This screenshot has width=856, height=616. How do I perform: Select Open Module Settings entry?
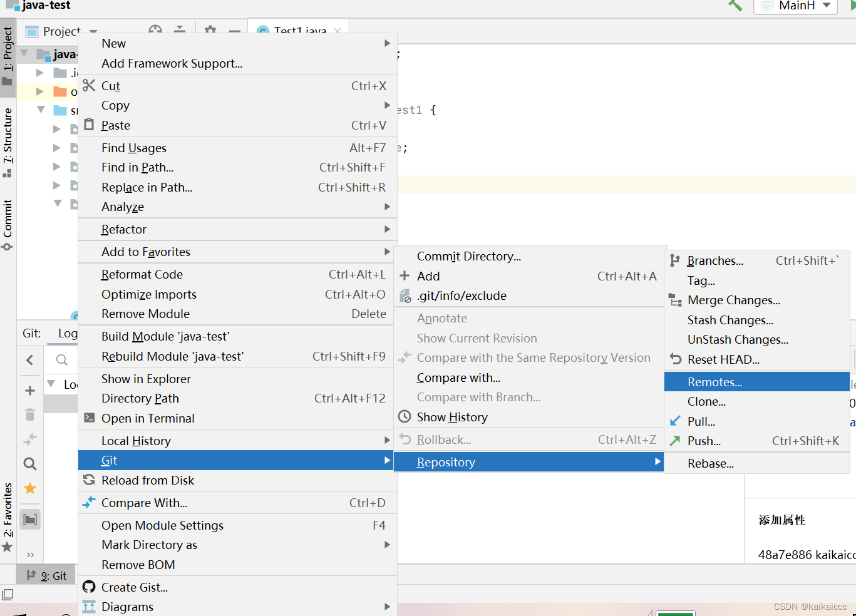[237, 525]
